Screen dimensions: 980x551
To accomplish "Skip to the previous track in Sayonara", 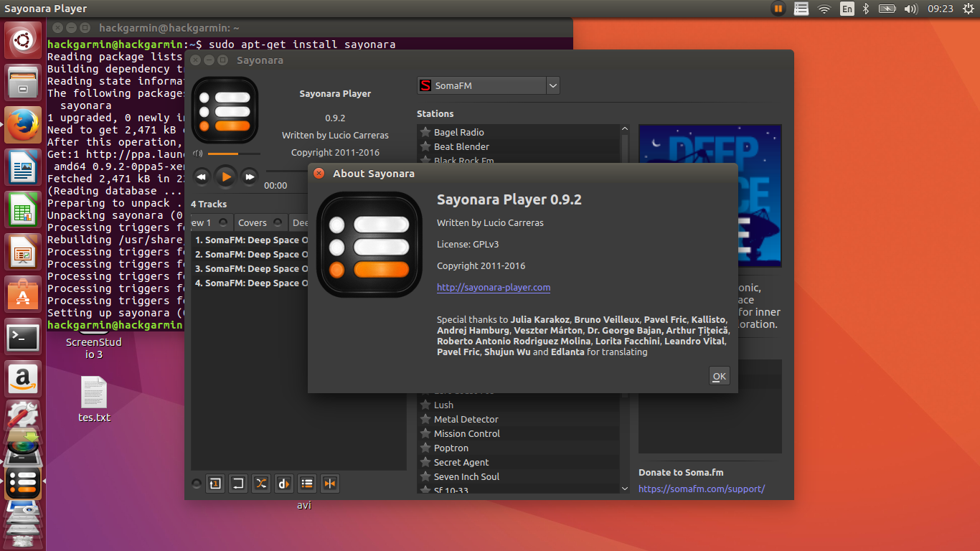I will pos(202,176).
